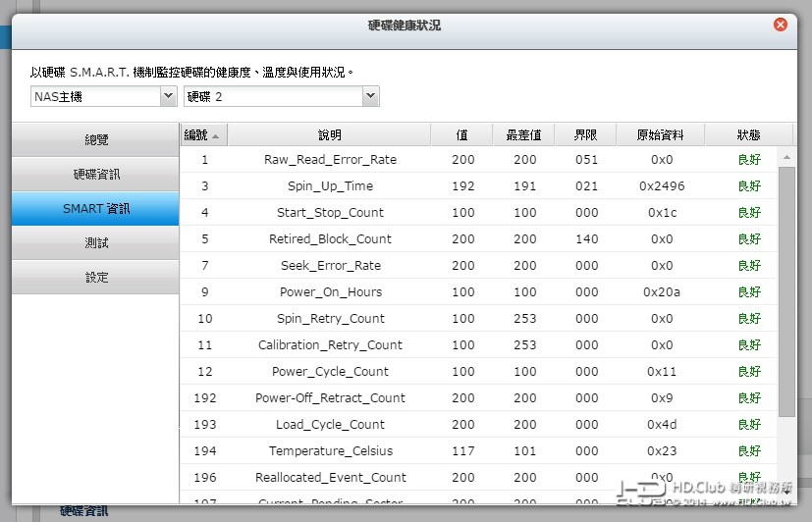The image size is (812, 522).
Task: Click raw value 0x9
Action: pyautogui.click(x=662, y=397)
